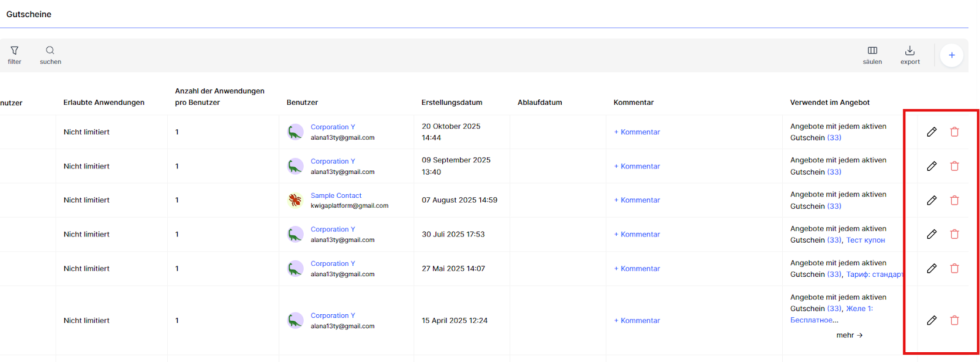Expand offers list with mehr link

point(849,335)
